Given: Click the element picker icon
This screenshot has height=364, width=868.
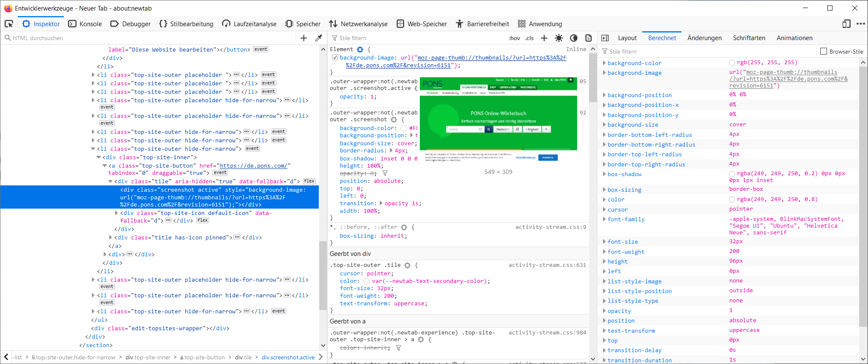Looking at the screenshot, I should 9,24.
